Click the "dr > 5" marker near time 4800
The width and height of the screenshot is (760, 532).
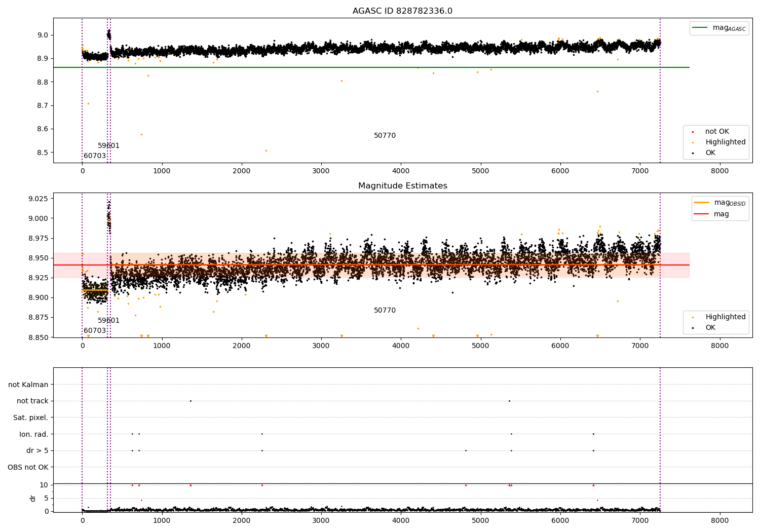pyautogui.click(x=466, y=450)
